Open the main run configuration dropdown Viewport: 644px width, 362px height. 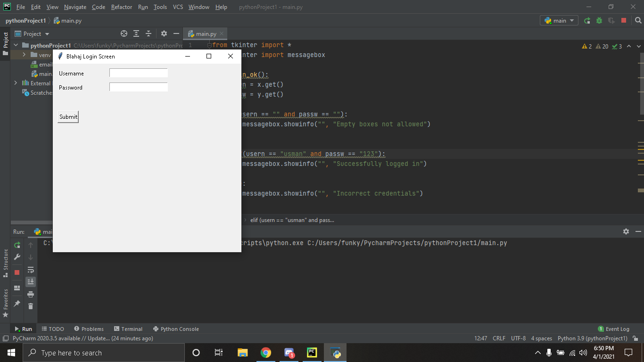pyautogui.click(x=559, y=21)
